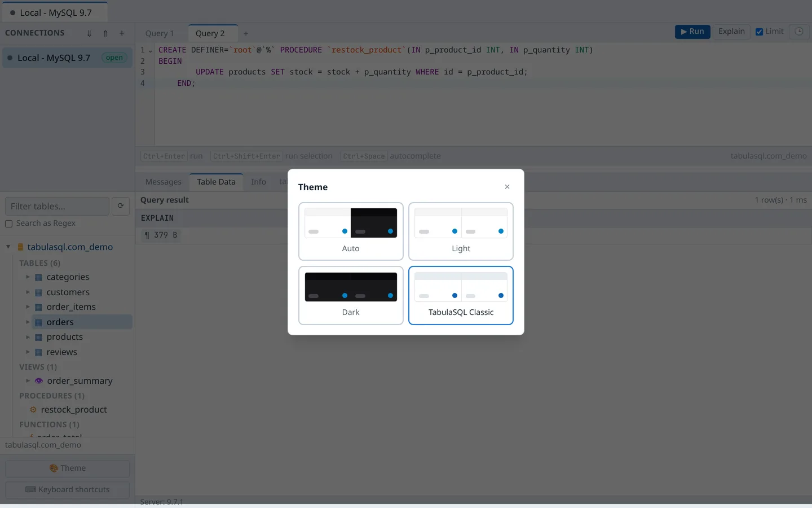This screenshot has width=812, height=508.
Task: Click tabulasql.com_demo label below editor
Action: coord(769,156)
